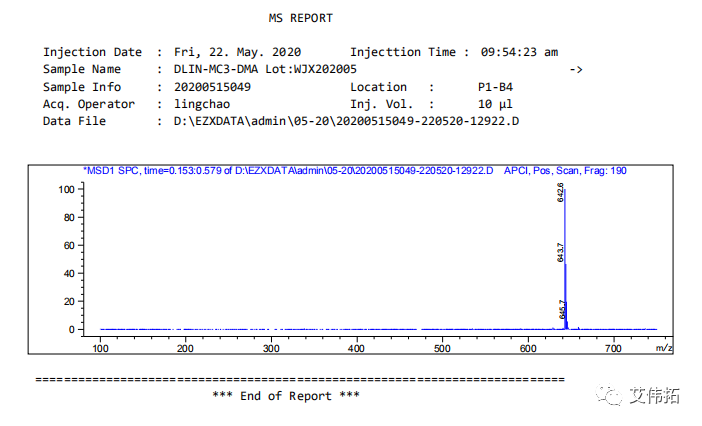Click the End of Report text
The image size is (702, 426).
[286, 396]
